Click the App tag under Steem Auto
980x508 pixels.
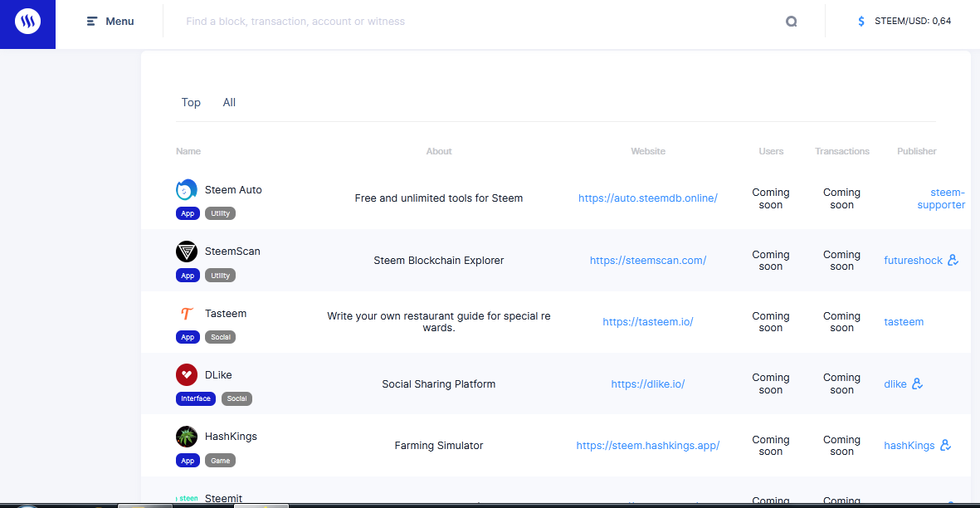pyautogui.click(x=188, y=213)
